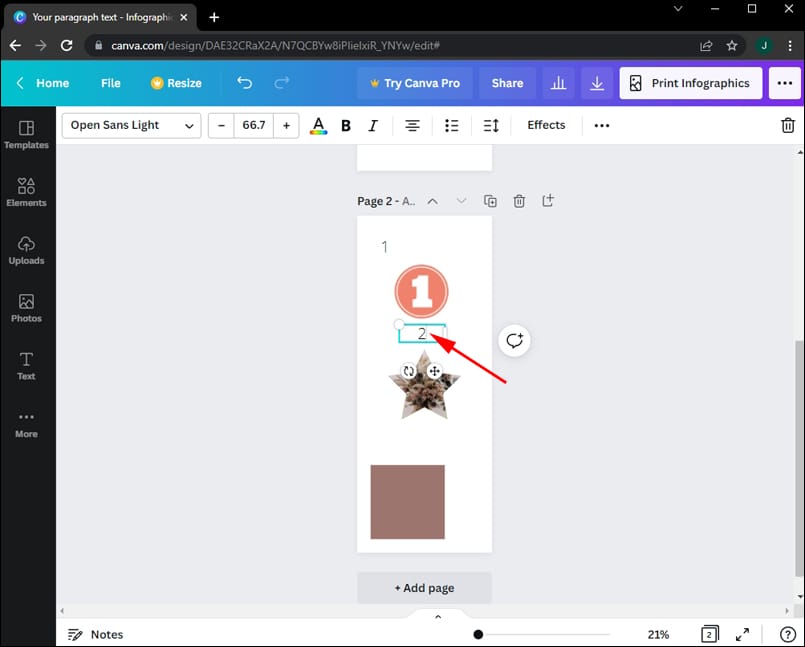Screen dimensions: 805x647
Task: Click the font size field showing 66.7
Action: (253, 125)
